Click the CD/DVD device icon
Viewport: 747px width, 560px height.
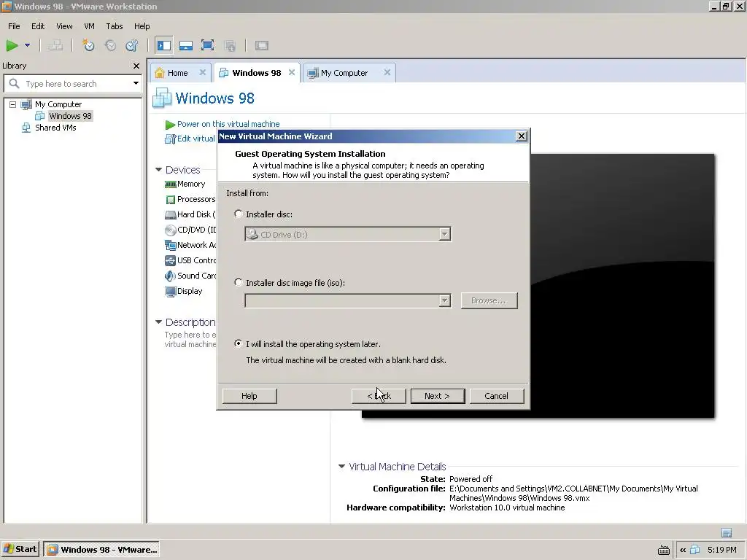pyautogui.click(x=171, y=230)
